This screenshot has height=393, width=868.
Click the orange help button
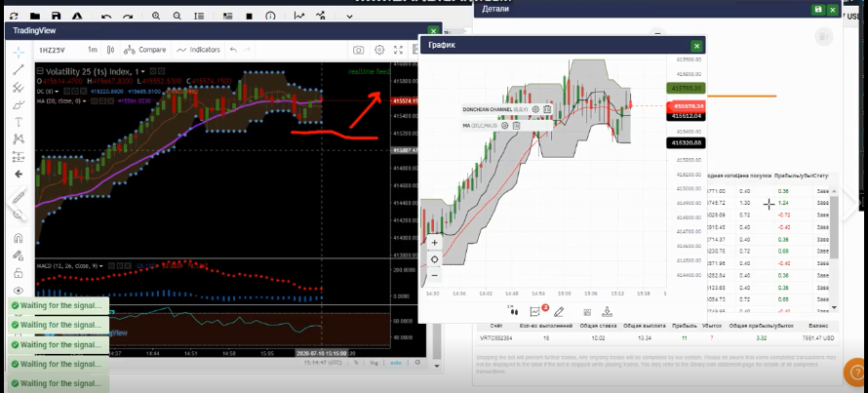tap(856, 372)
